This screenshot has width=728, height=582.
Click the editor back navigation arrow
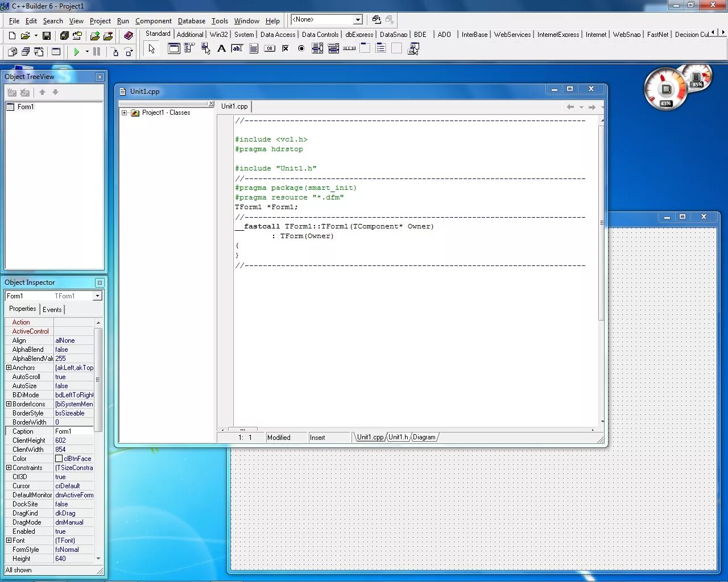[x=570, y=107]
